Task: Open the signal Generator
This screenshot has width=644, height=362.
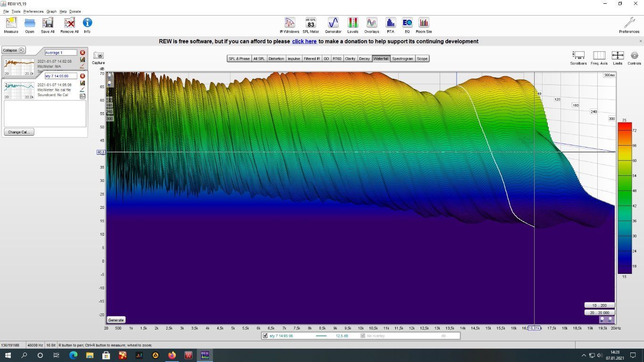Action: coord(333,25)
